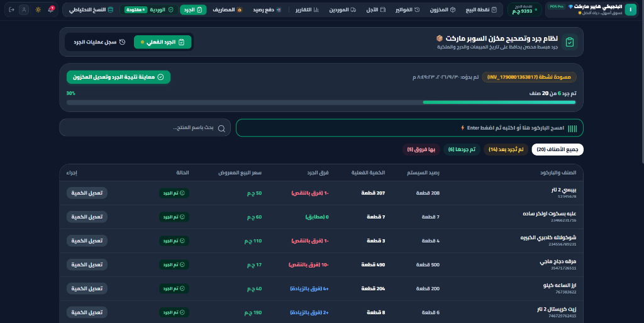Open الآجل in top navigation

pos(376,9)
